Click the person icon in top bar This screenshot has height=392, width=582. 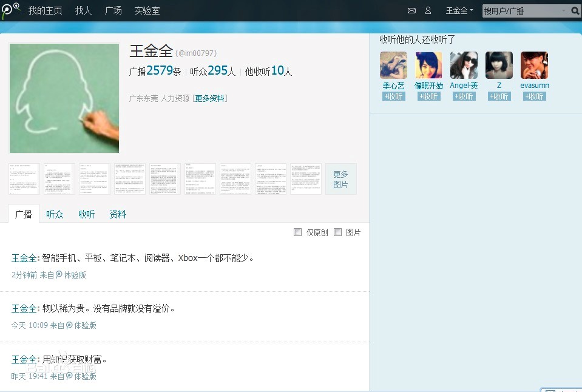[428, 10]
